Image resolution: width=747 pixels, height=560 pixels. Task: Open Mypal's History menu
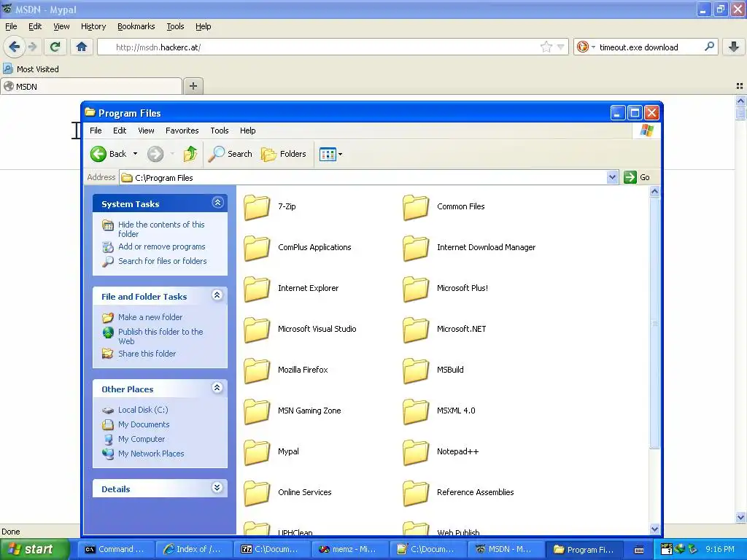pos(93,27)
